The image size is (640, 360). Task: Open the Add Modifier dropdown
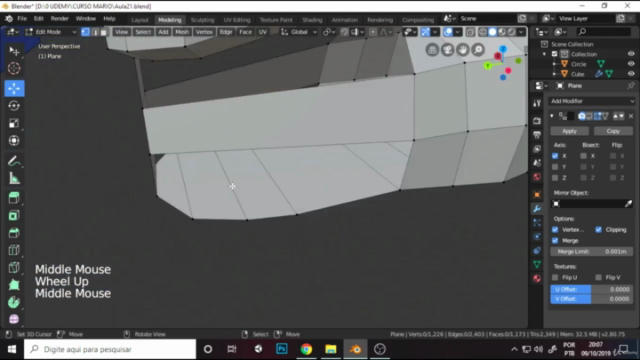pos(591,101)
